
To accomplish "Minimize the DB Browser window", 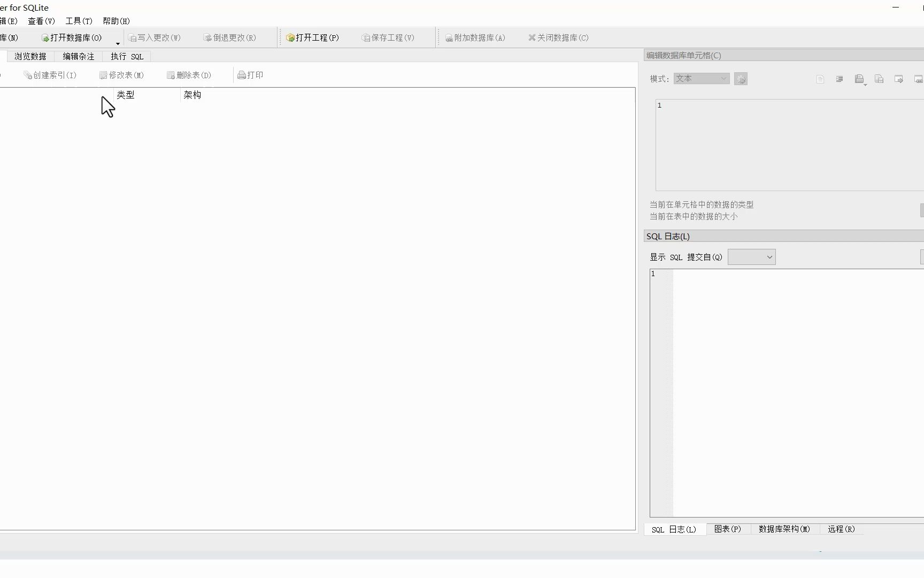I will 896,7.
